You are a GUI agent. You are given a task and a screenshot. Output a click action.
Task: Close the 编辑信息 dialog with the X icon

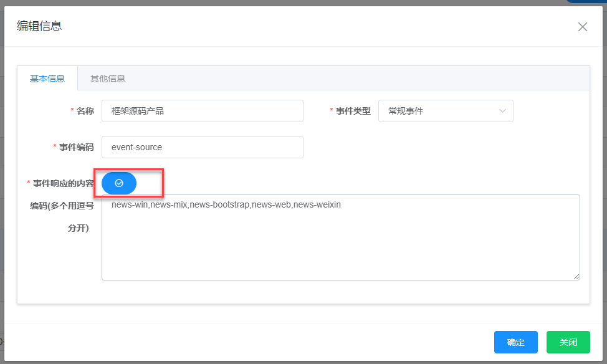click(583, 27)
